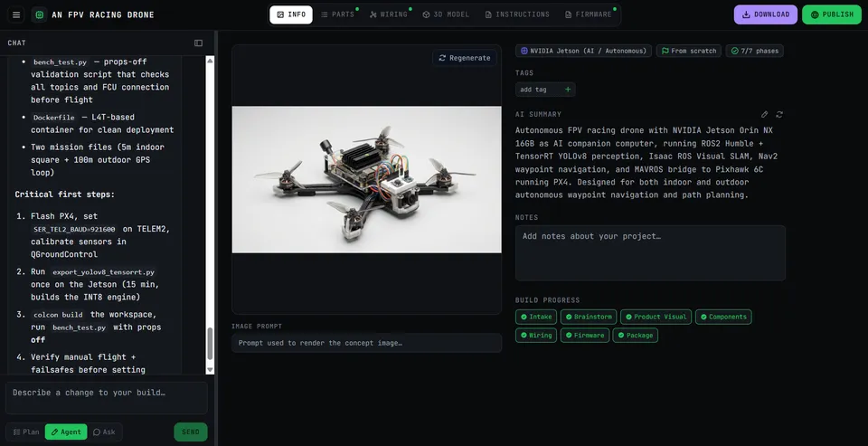Click the chat scrollbar thumb
Image resolution: width=868 pixels, height=446 pixels.
pyautogui.click(x=210, y=344)
